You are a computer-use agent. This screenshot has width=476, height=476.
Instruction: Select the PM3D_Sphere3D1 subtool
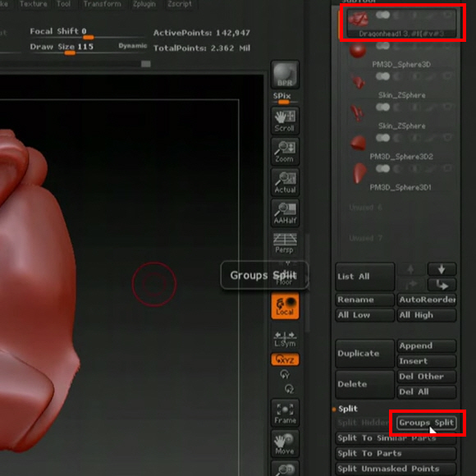click(401, 178)
